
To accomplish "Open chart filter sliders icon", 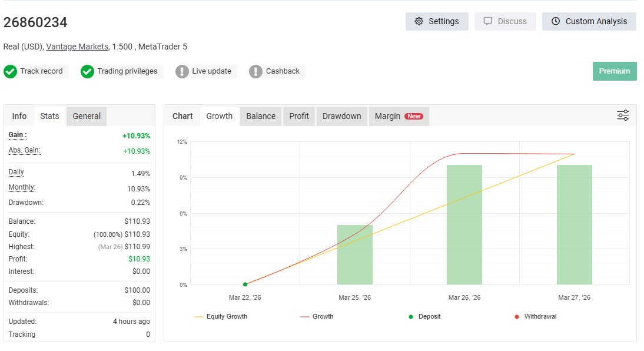I will pyautogui.click(x=623, y=115).
